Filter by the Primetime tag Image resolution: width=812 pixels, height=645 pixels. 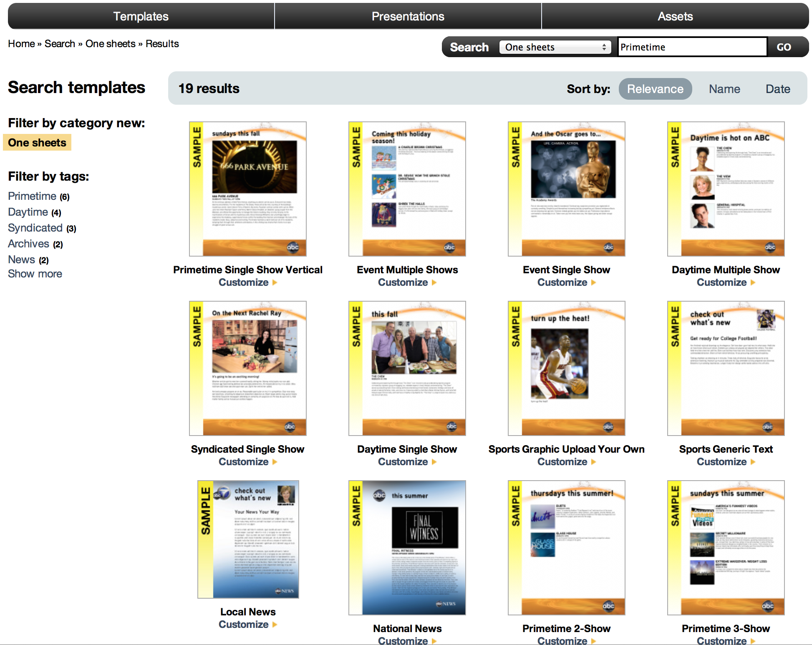(32, 196)
